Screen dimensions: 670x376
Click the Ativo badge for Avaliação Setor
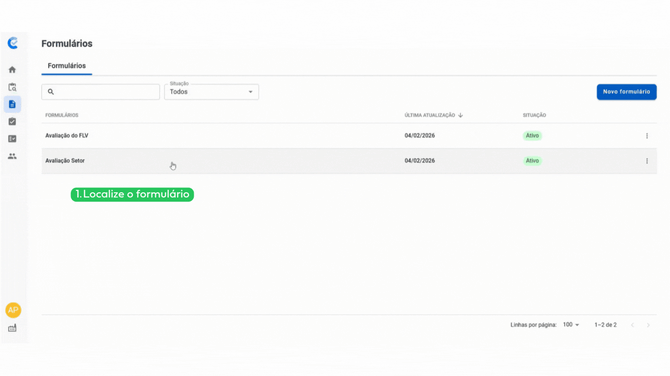[532, 161]
